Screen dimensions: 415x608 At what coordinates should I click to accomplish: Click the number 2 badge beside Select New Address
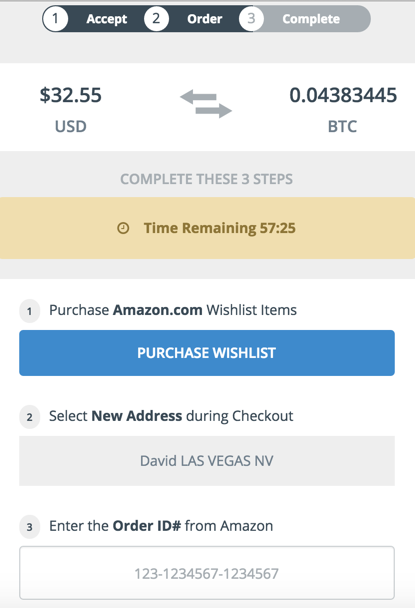[x=29, y=417]
